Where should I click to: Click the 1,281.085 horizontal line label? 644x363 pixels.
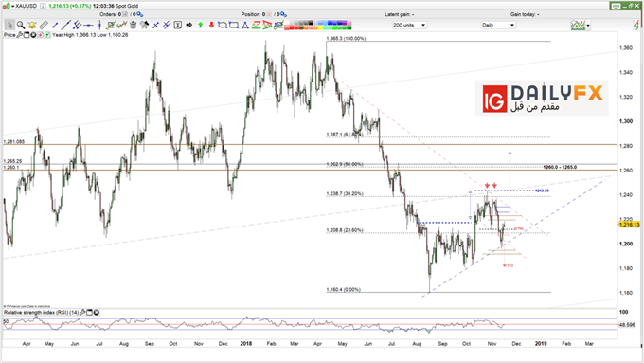point(14,142)
